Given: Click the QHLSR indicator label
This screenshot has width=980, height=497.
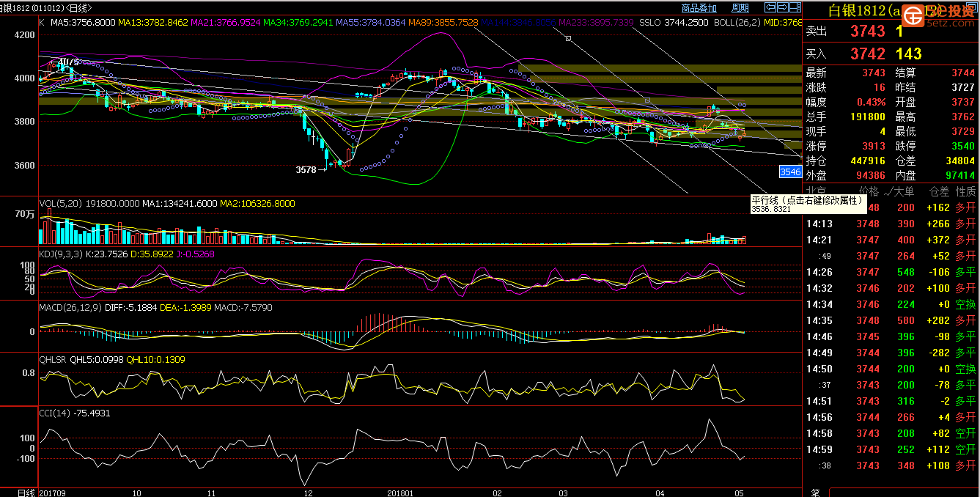Looking at the screenshot, I should pos(54,360).
